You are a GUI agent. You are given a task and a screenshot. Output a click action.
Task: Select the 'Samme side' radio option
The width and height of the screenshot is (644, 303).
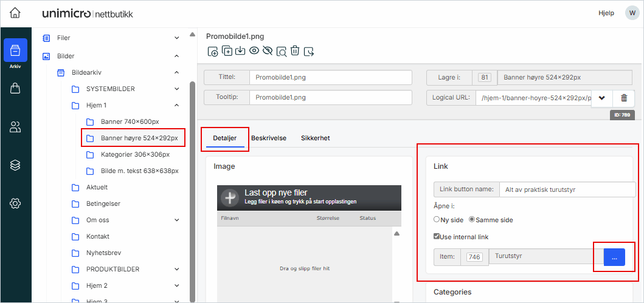pyautogui.click(x=472, y=220)
